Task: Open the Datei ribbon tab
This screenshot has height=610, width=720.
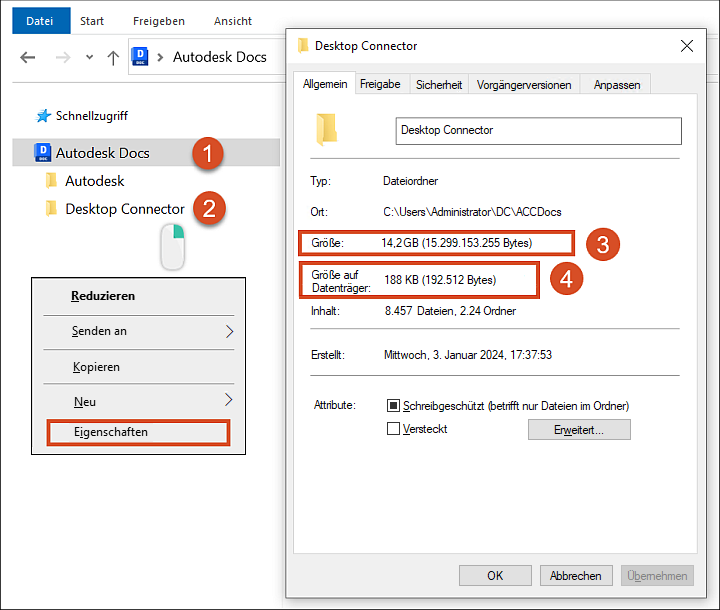Action: pos(41,21)
